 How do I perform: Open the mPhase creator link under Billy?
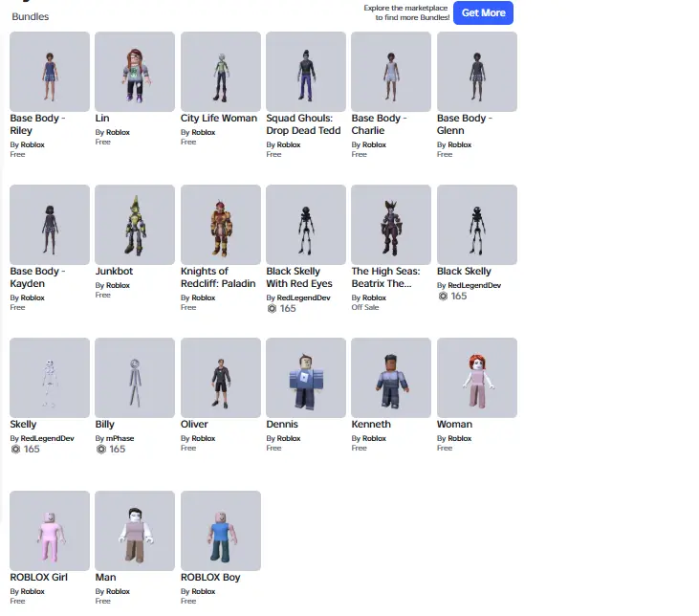[x=120, y=438]
